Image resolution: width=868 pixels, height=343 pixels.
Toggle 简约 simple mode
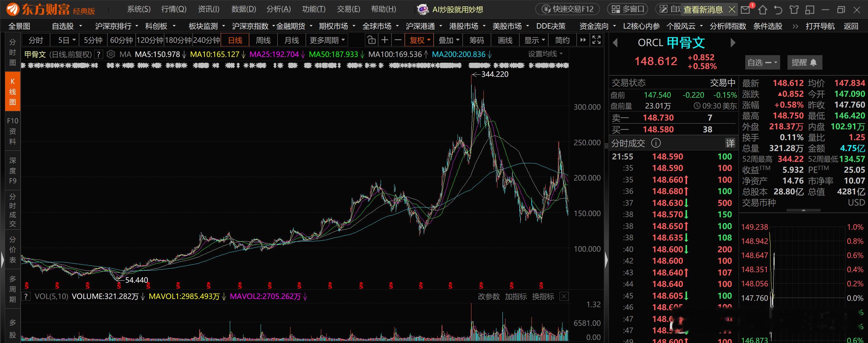(x=562, y=40)
